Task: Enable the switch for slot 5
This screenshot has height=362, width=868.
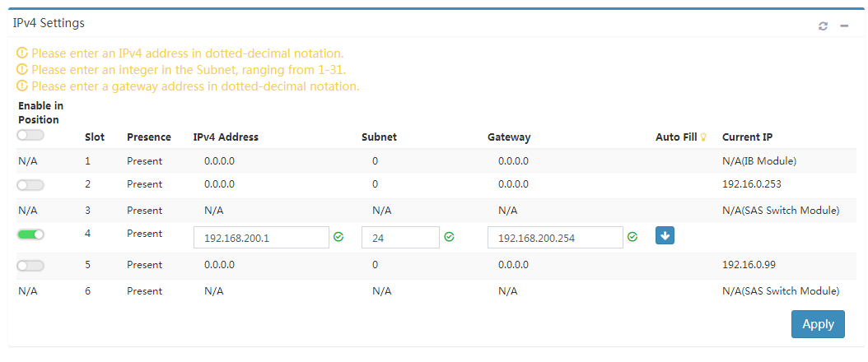Action: point(30,266)
